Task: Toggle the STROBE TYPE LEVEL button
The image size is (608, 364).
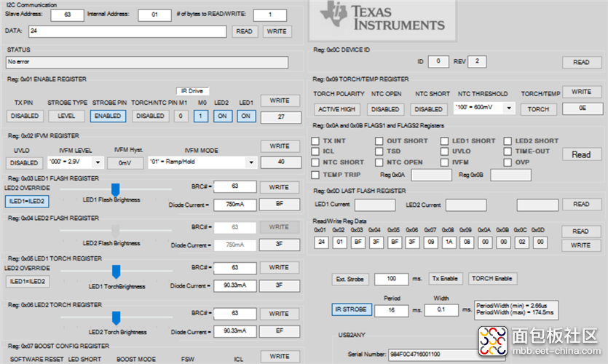Action: pyautogui.click(x=66, y=116)
